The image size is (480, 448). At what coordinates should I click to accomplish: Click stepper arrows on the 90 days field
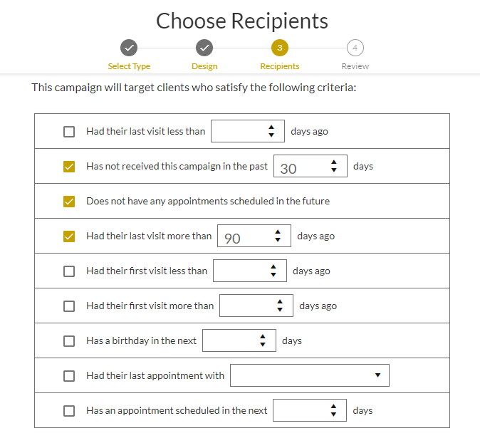click(278, 236)
